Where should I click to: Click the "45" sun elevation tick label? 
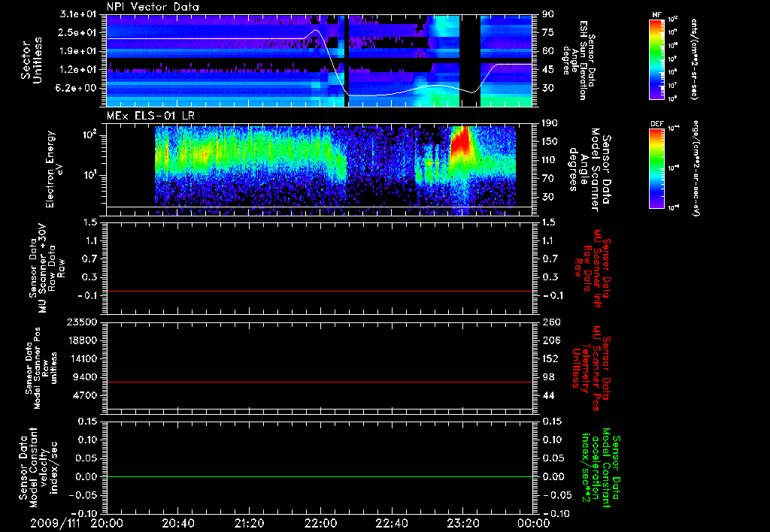(x=548, y=70)
